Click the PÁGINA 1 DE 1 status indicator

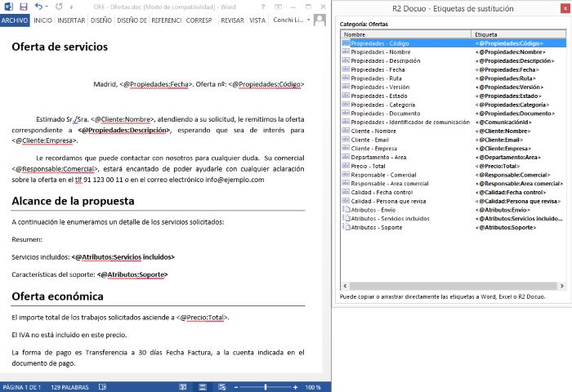coord(22,387)
